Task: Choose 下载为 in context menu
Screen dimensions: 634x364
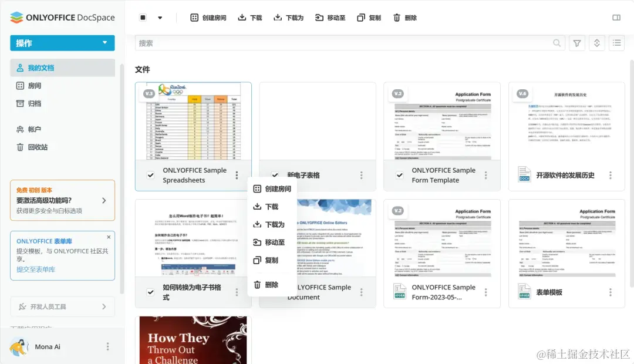Action: (272, 224)
